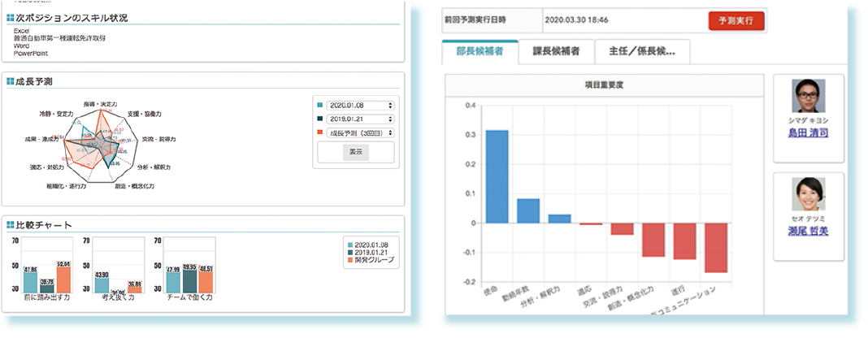Expand the 2019.01.21 date dropdown
868x338 pixels.
tap(360, 119)
